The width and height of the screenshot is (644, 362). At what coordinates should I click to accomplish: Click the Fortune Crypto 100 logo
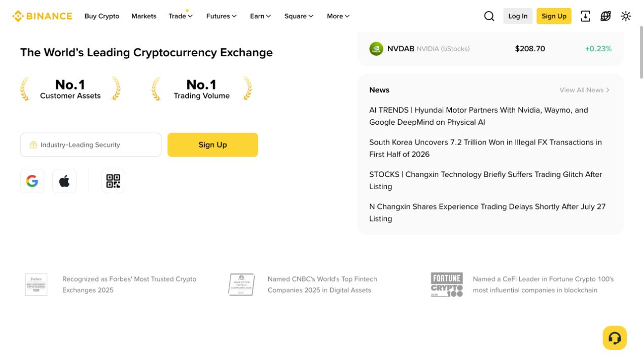(x=447, y=284)
